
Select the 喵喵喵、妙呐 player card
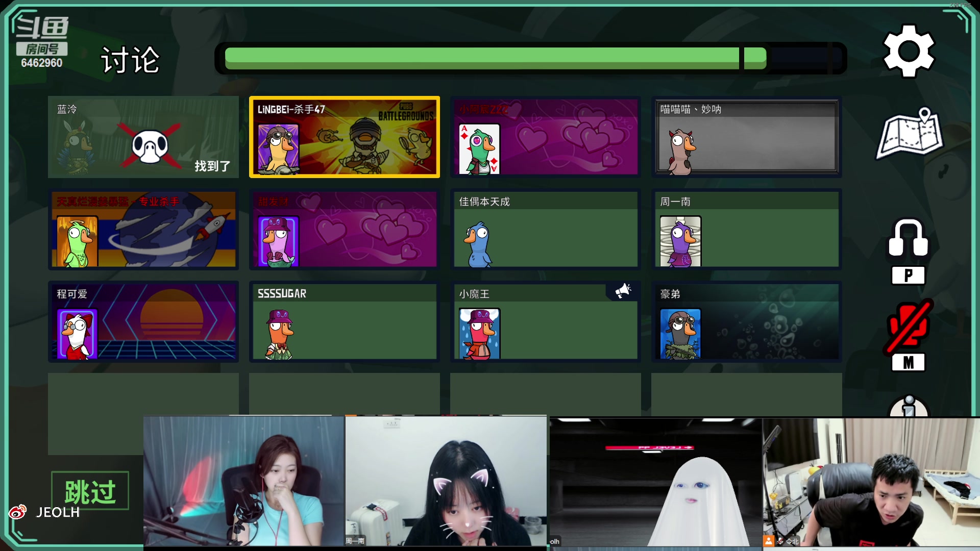746,137
